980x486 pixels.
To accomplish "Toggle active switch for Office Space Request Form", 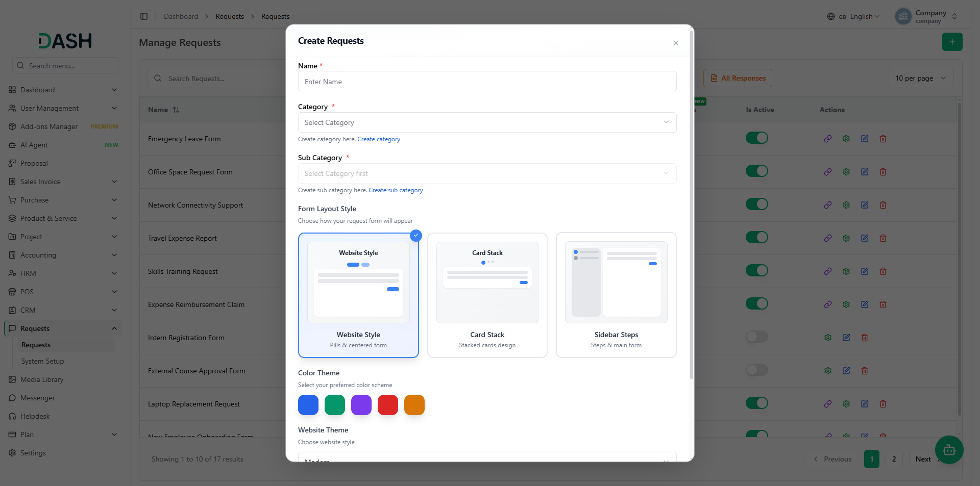I will pyautogui.click(x=756, y=171).
